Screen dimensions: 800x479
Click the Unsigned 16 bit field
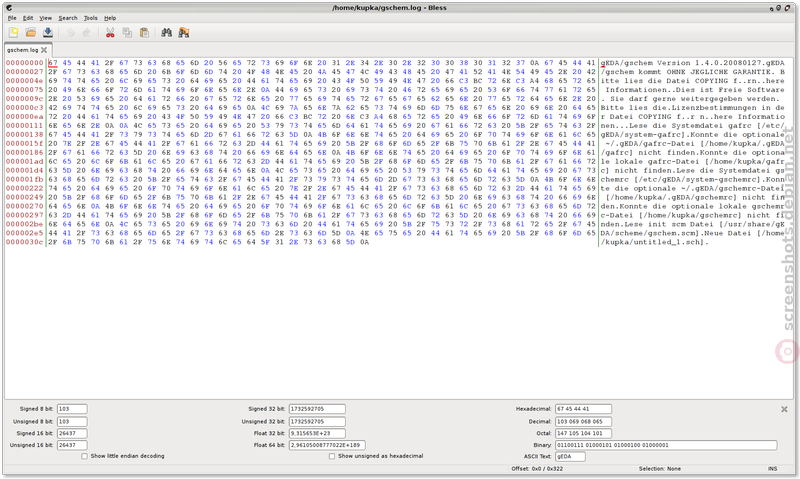(x=72, y=445)
